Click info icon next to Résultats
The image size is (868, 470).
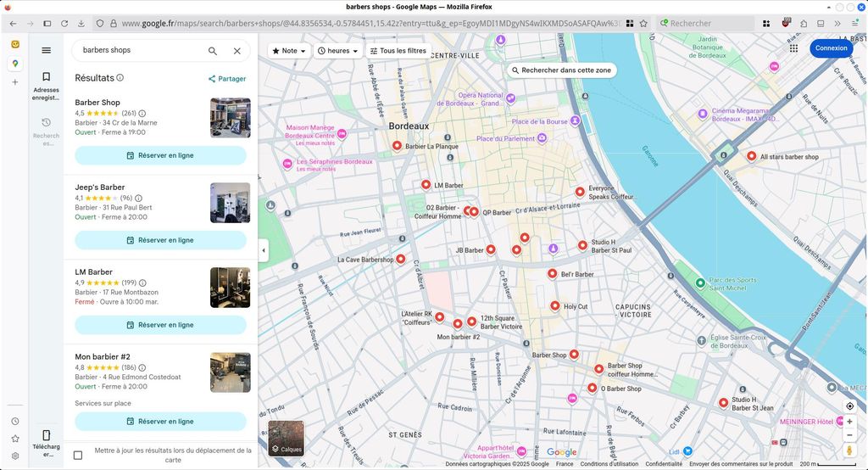(x=120, y=77)
